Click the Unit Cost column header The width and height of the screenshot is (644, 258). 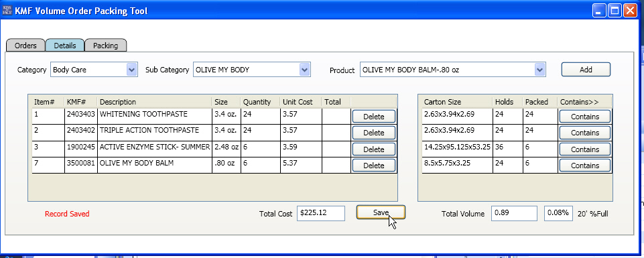point(301,102)
